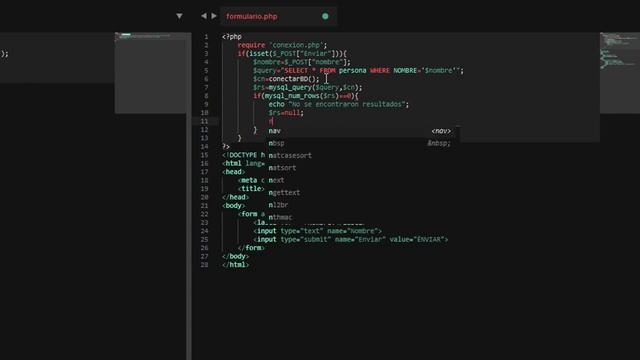Click the <body> tag on line 21
This screenshot has width=640, height=360.
pyautogui.click(x=233, y=206)
